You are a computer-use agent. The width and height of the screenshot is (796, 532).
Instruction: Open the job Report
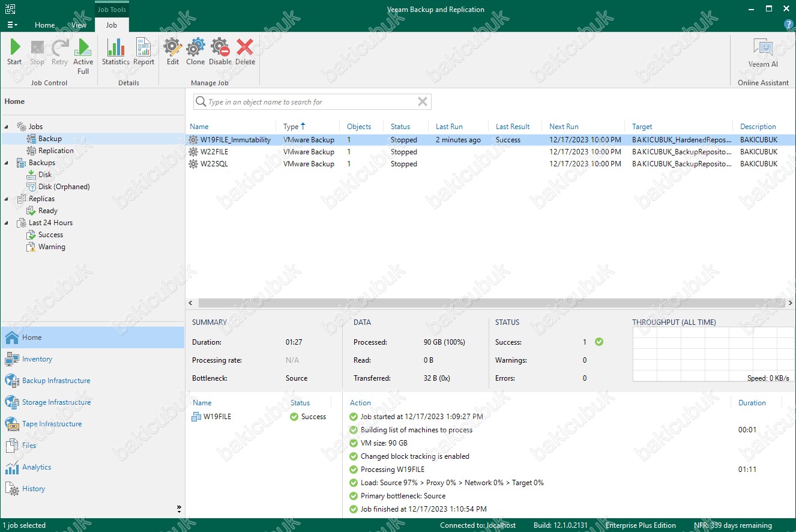pos(144,52)
